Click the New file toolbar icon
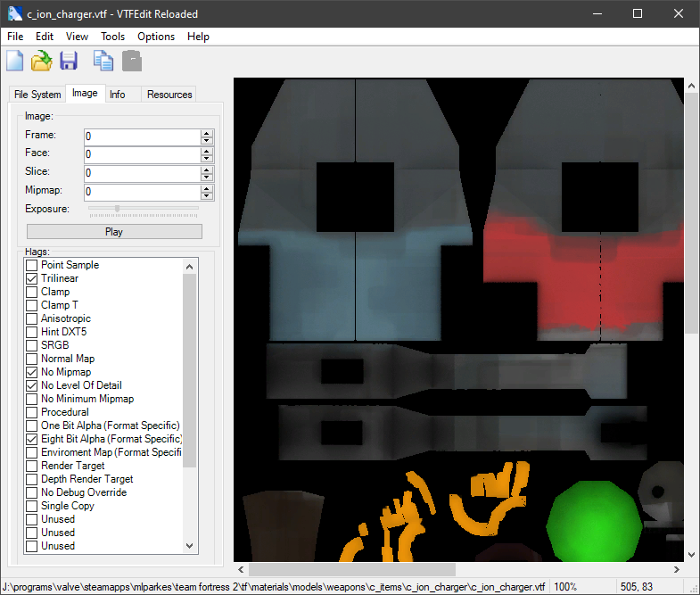The image size is (700, 595). pyautogui.click(x=15, y=61)
